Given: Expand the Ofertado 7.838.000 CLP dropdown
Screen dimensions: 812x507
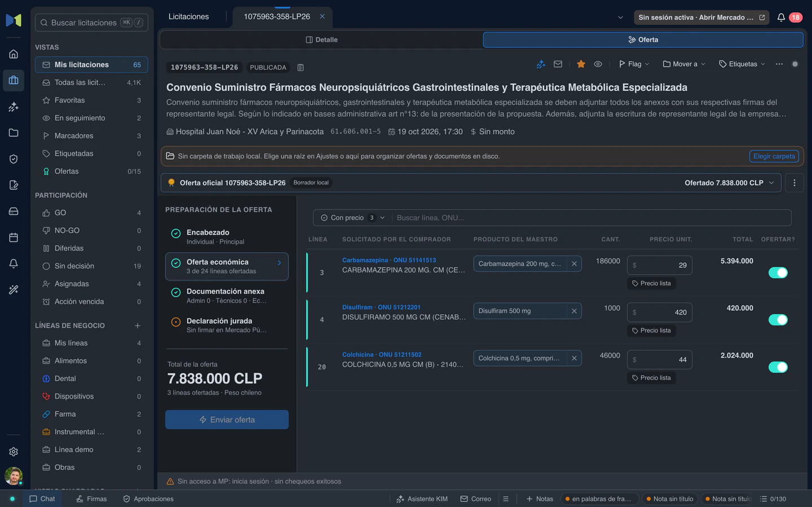Looking at the screenshot, I should tap(730, 183).
